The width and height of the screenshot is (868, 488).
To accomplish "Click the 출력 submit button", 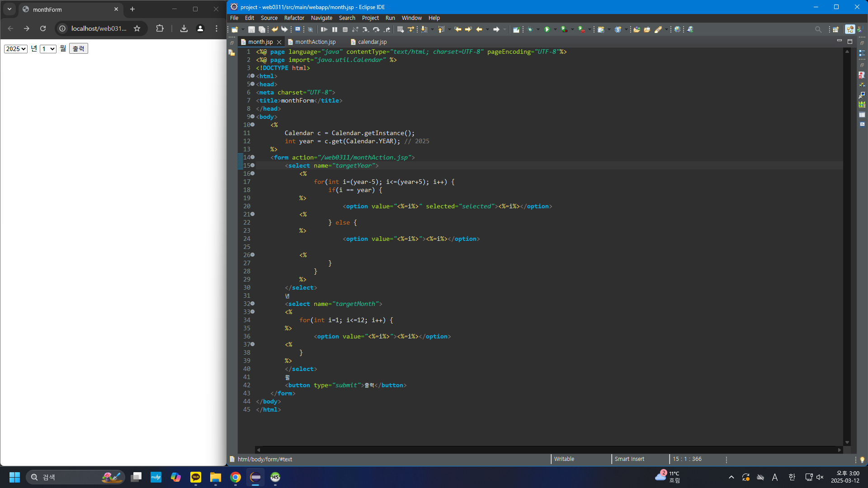I will click(79, 49).
